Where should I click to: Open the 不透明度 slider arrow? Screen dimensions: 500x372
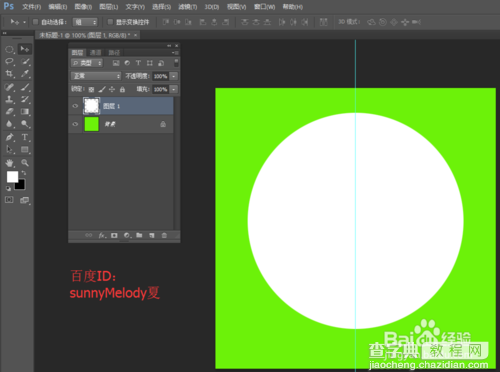(x=174, y=76)
